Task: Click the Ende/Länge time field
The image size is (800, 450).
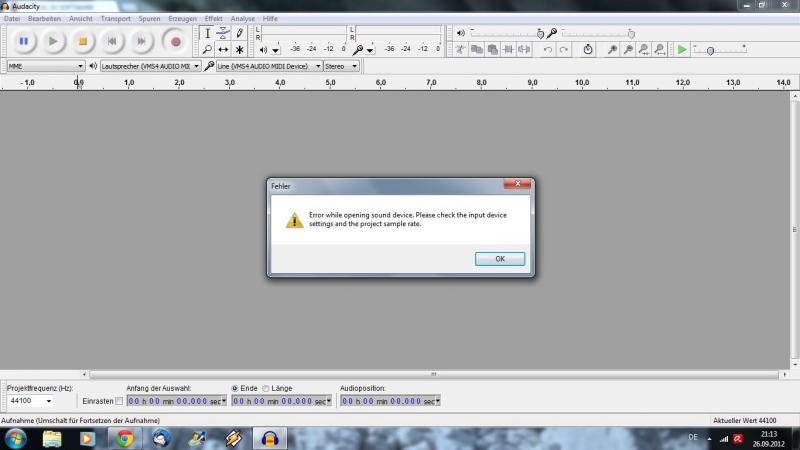Action: tap(282, 402)
